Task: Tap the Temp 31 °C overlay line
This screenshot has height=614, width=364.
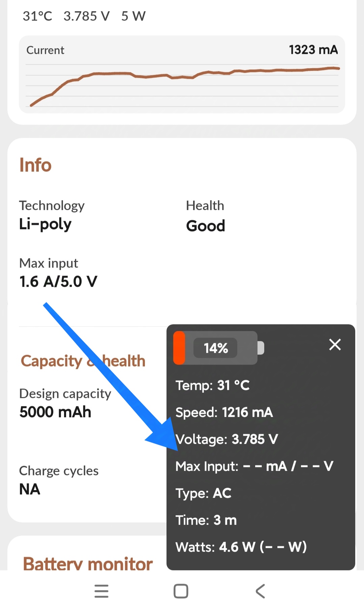Action: 212,385
